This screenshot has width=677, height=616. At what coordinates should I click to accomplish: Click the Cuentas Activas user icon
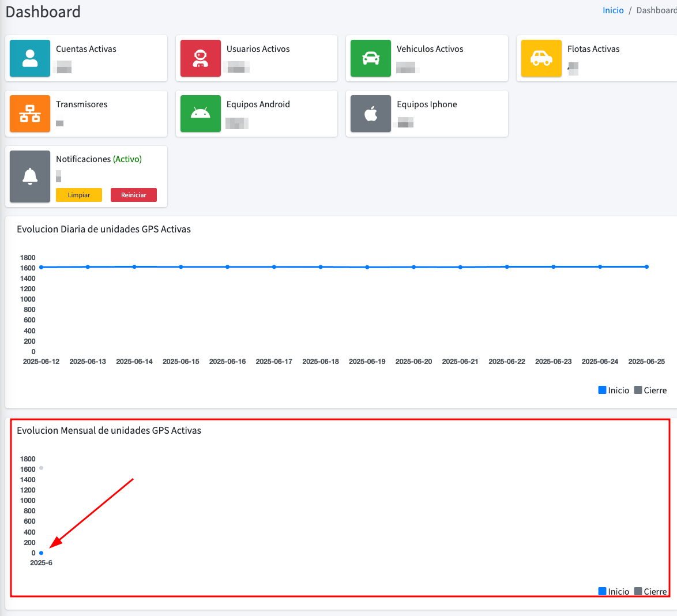30,58
